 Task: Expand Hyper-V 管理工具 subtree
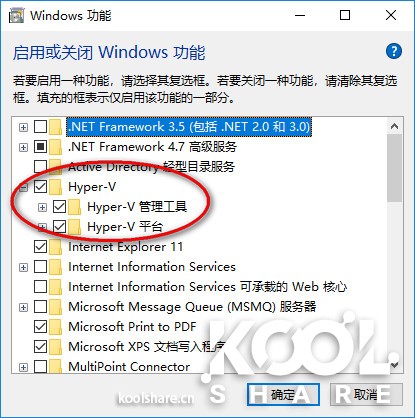(x=42, y=207)
